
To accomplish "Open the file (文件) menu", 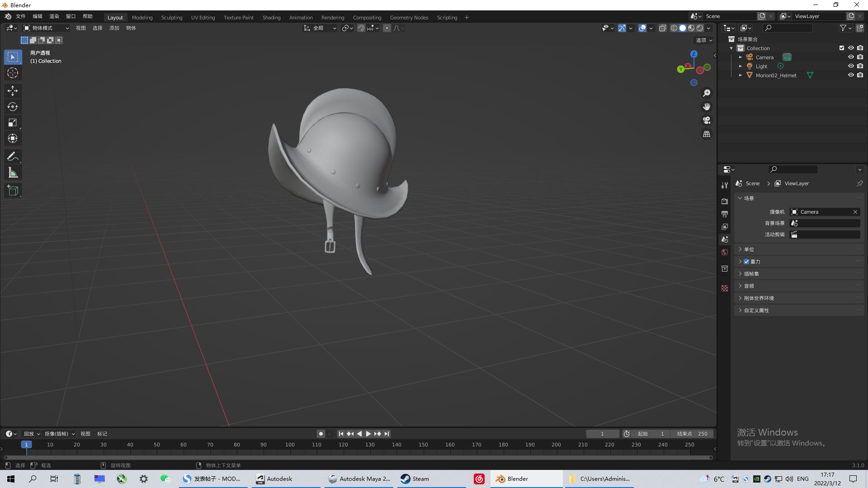I will 21,16.
